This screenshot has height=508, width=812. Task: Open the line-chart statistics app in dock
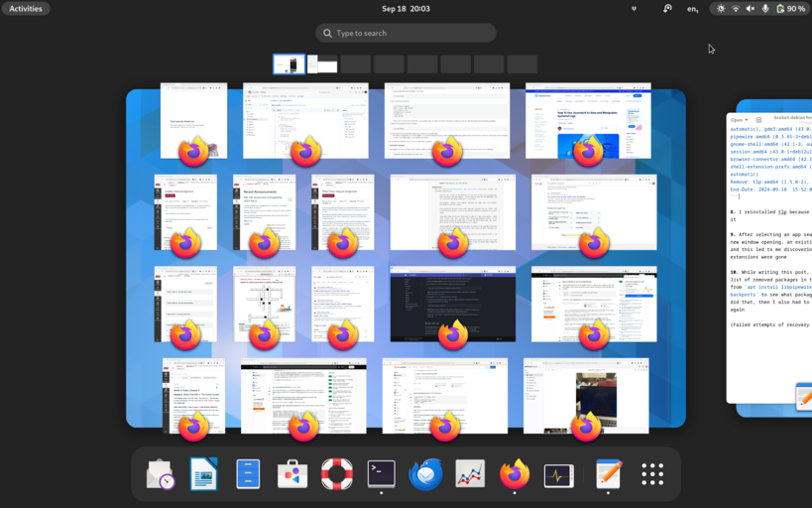click(x=470, y=474)
